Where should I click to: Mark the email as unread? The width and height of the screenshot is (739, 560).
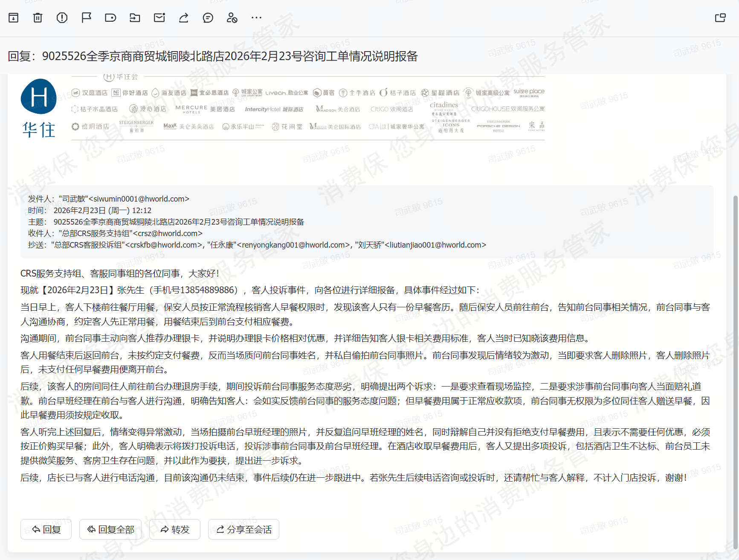tap(159, 18)
